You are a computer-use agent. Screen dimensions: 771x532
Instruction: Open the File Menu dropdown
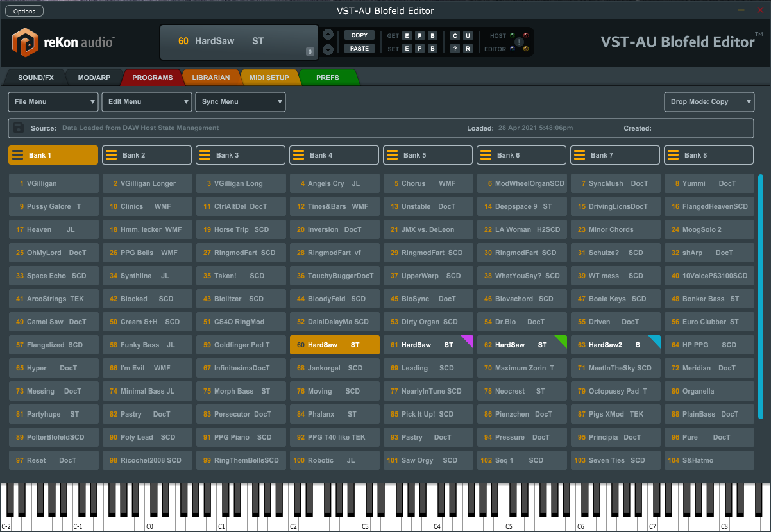pos(53,101)
